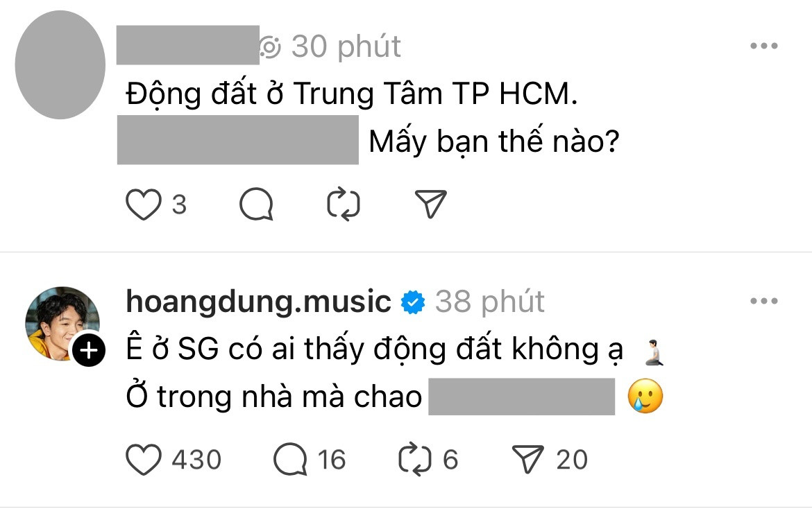Viewport: 812px width, 511px height.
Task: Open the more options menu on first post
Action: tap(764, 46)
